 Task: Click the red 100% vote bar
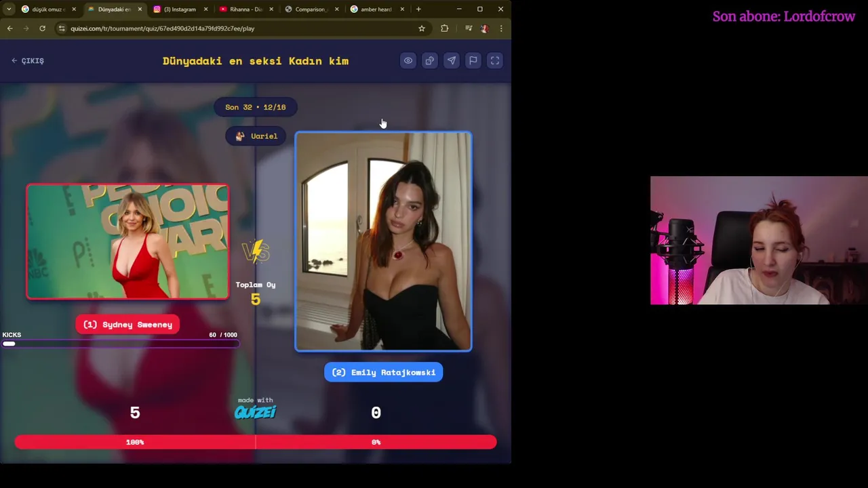[x=135, y=442]
